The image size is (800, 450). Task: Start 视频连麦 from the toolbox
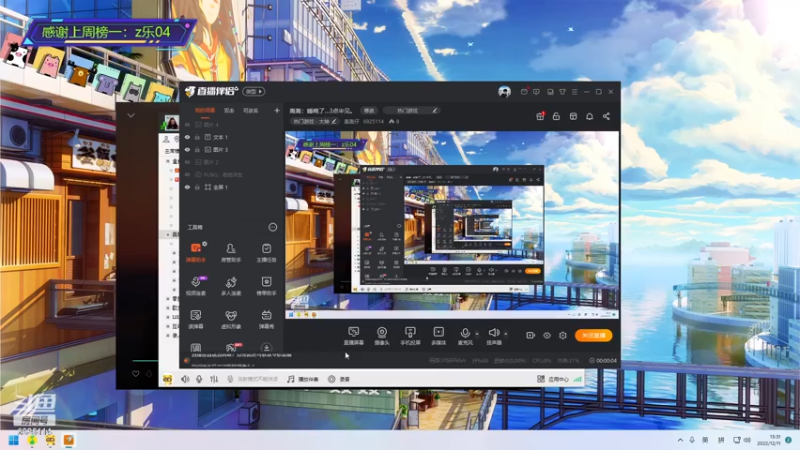click(x=196, y=286)
